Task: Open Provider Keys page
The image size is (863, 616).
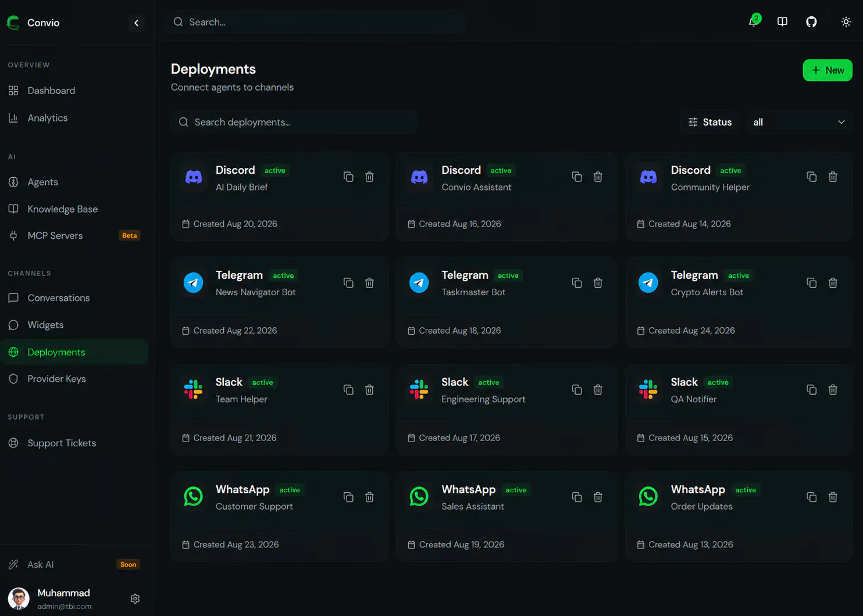Action: tap(74, 379)
